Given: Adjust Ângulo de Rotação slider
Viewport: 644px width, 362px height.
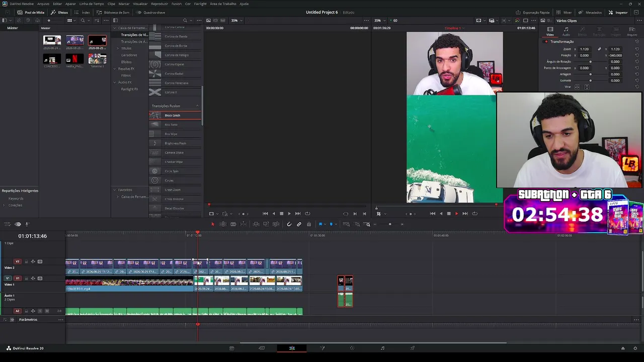Looking at the screenshot, I should click(x=591, y=62).
